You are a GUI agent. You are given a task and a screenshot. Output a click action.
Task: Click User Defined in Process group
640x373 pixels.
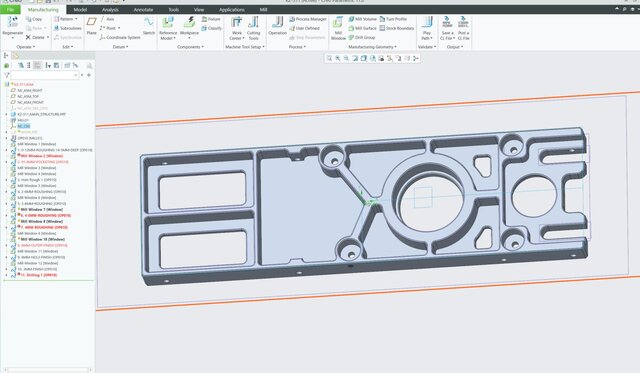point(304,28)
